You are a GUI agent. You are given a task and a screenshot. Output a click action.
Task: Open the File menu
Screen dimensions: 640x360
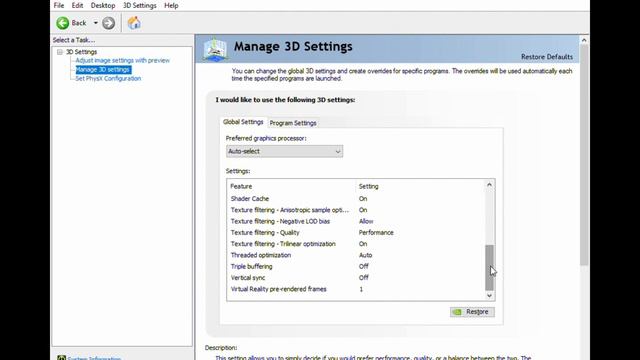(x=59, y=5)
